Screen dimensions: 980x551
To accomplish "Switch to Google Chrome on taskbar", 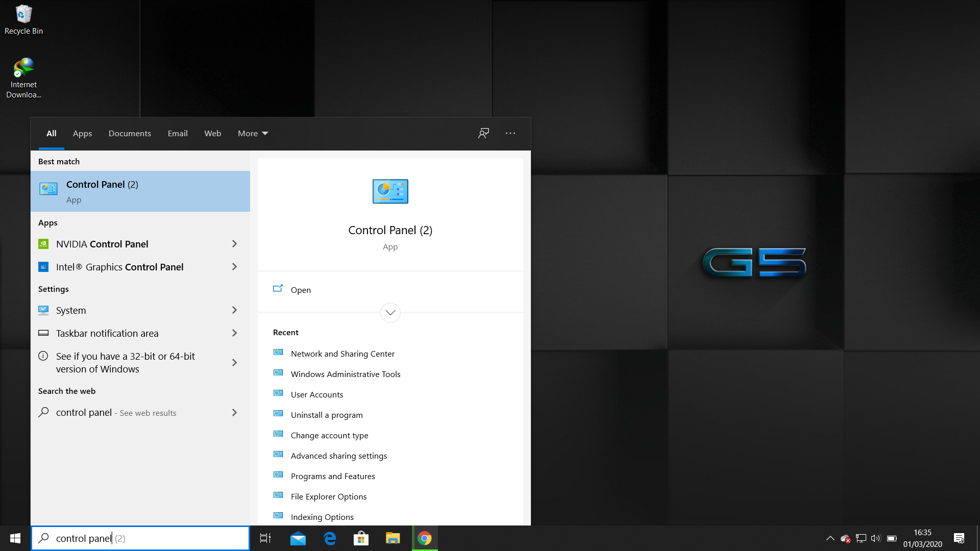I will 425,538.
